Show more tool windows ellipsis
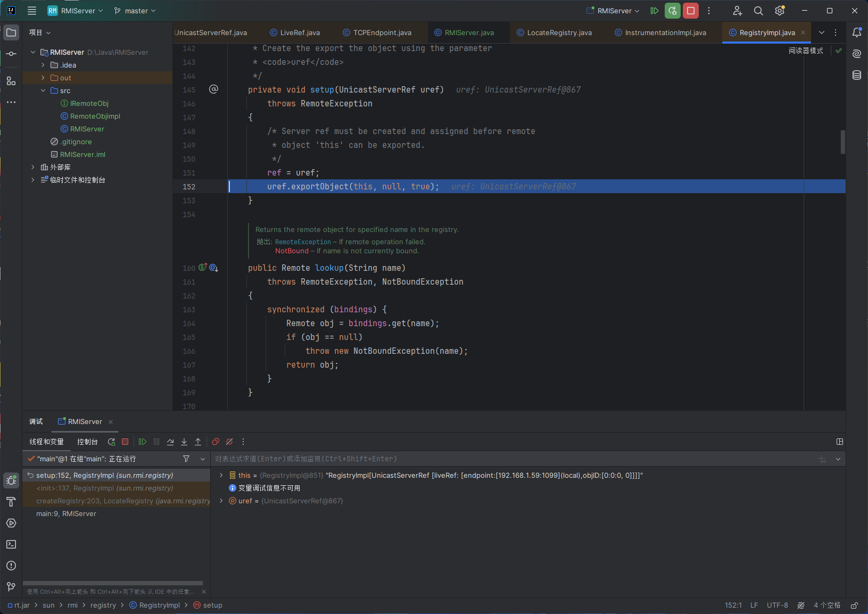 (x=11, y=102)
